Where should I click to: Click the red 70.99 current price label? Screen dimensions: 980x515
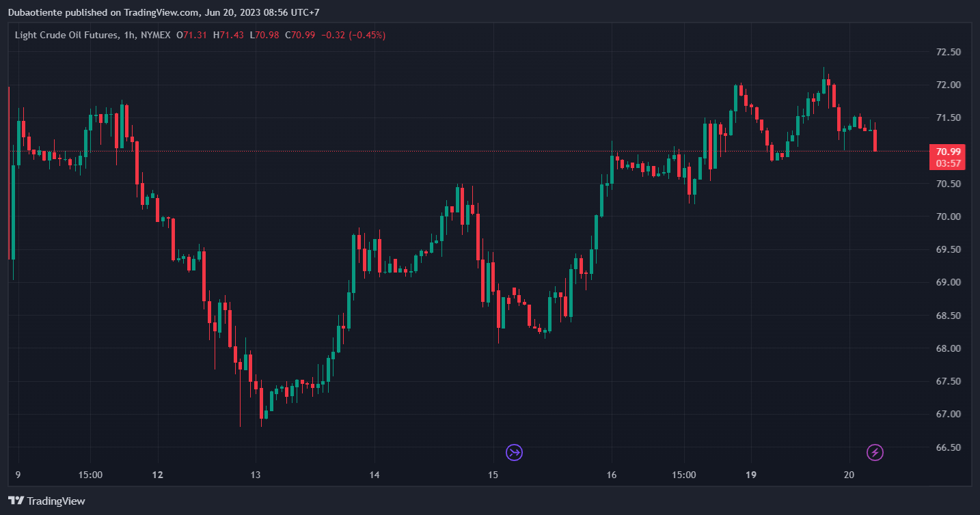pyautogui.click(x=948, y=152)
